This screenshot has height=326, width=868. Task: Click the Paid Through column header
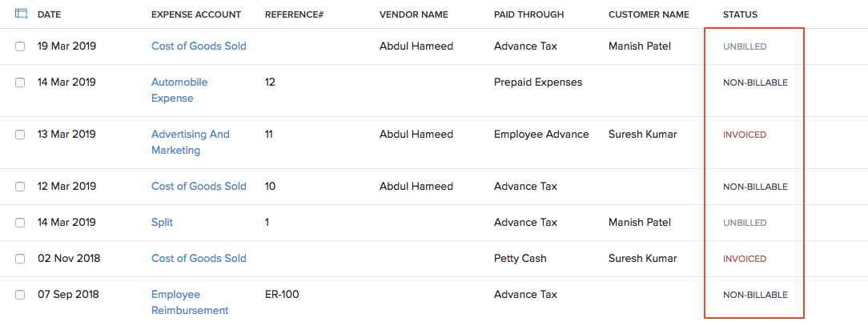pos(528,14)
